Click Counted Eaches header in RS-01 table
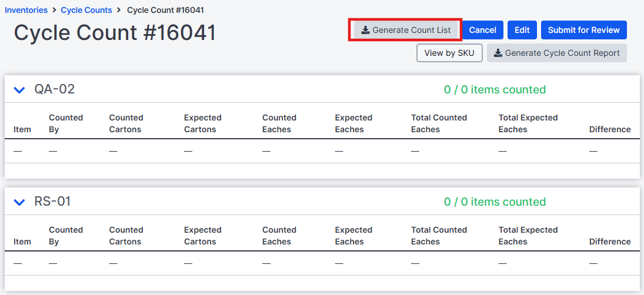This screenshot has width=644, height=295. 279,236
